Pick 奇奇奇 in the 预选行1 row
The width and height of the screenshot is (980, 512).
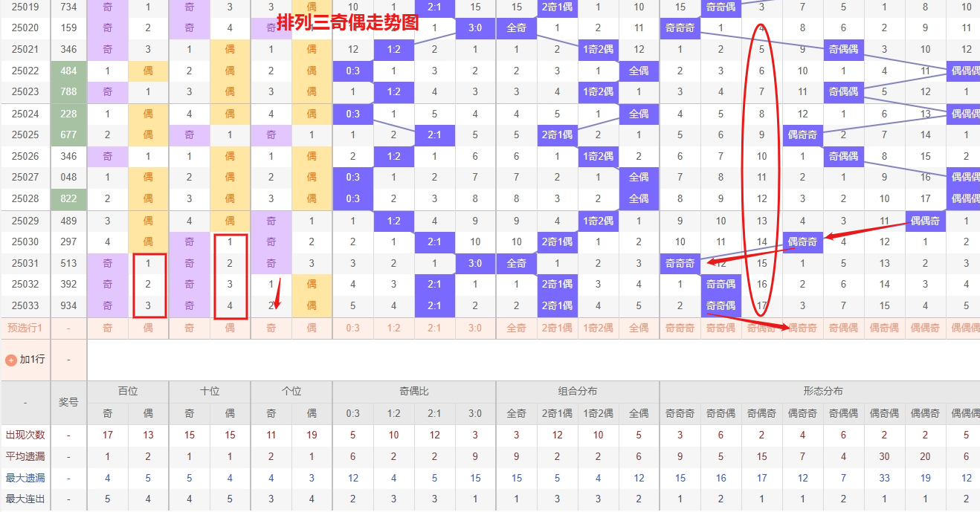click(x=680, y=328)
